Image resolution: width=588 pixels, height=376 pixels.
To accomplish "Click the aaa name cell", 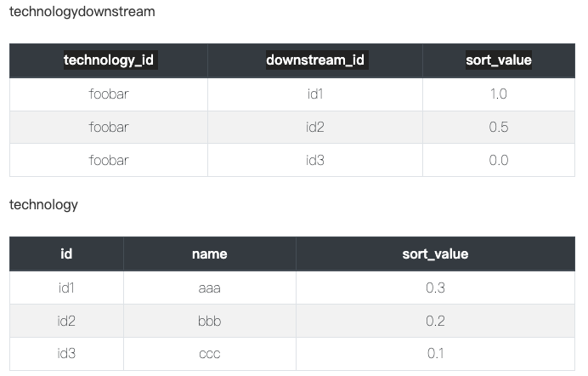I will tap(209, 288).
